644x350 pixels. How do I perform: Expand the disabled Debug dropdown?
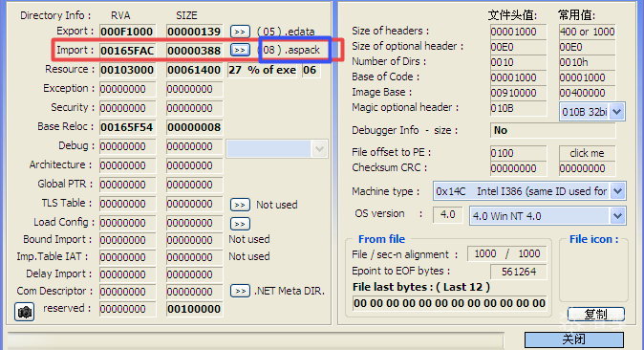pyautogui.click(x=319, y=149)
